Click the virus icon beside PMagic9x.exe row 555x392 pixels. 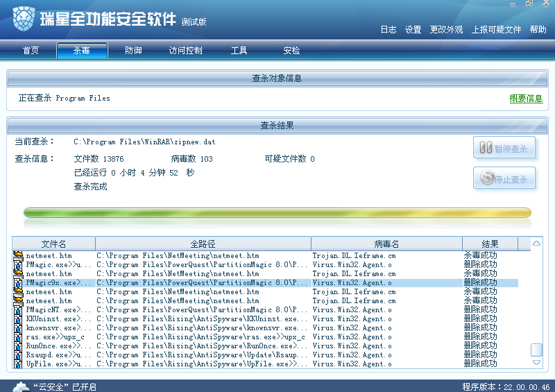[18, 282]
